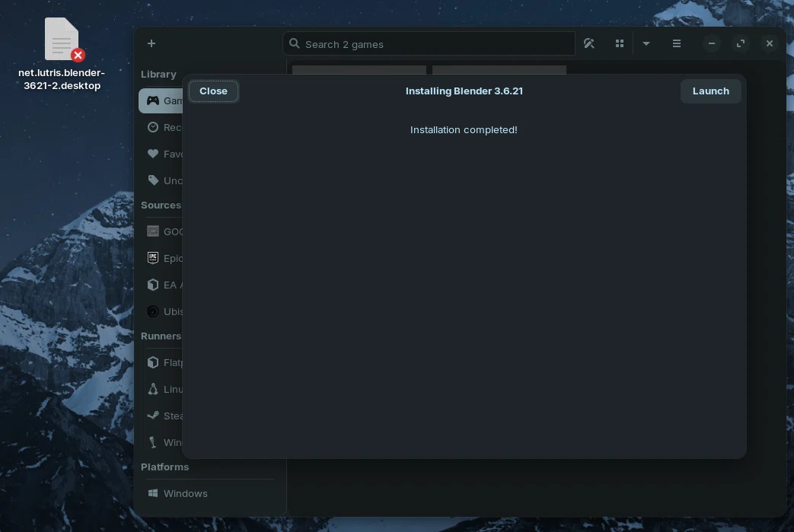The height and width of the screenshot is (532, 794).
Task: Open the Recent sidebar clock icon
Action: coord(153,127)
